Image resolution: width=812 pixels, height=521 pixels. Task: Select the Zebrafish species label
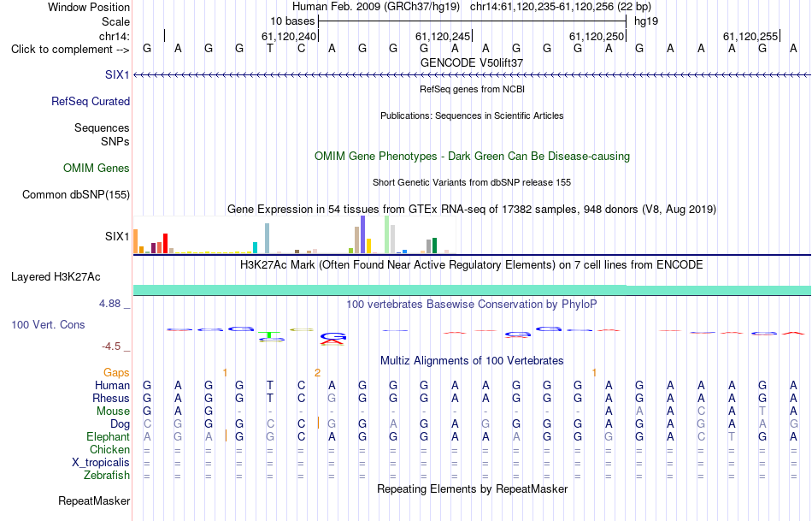click(x=107, y=476)
